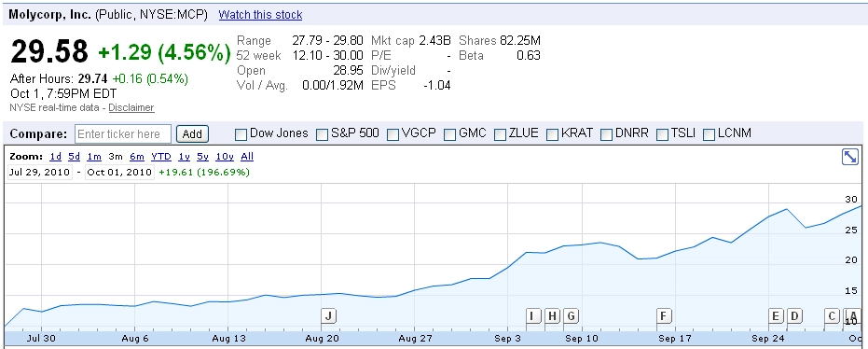Toggle ZLUE comparison checkbox
The image size is (868, 349).
coord(500,134)
